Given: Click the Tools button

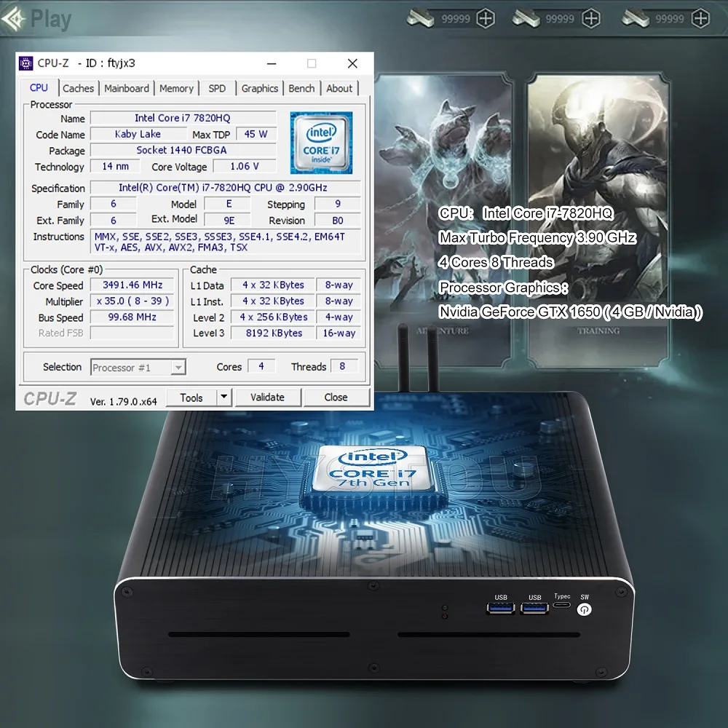Looking at the screenshot, I should (x=191, y=397).
